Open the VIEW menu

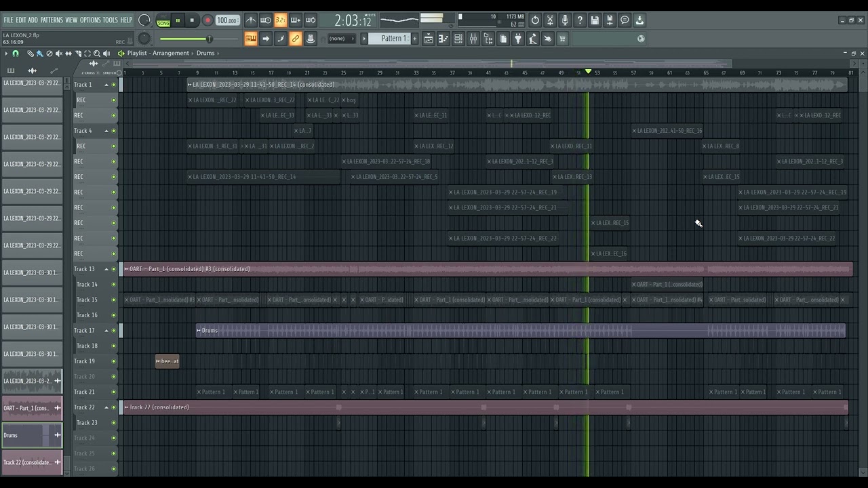(71, 20)
